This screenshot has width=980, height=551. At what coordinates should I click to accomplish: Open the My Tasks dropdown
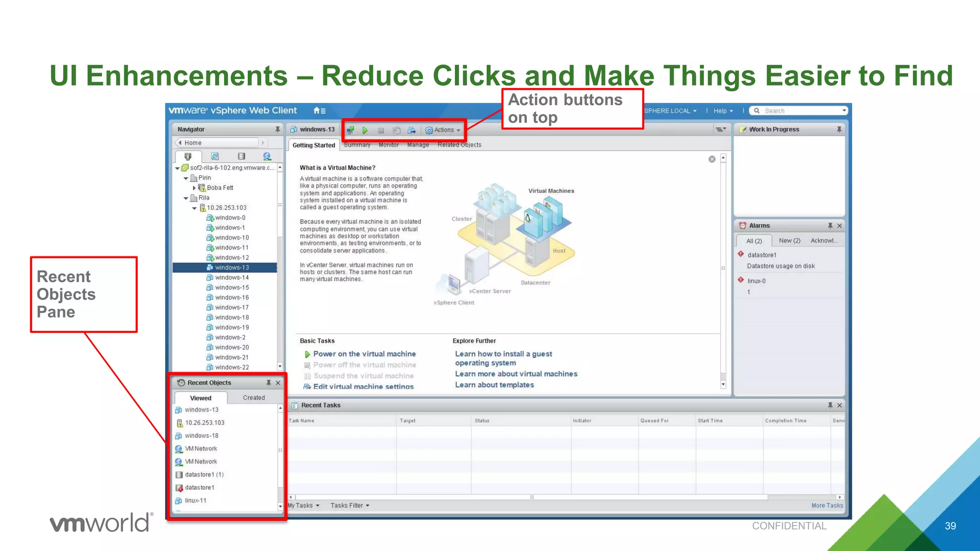(x=303, y=506)
